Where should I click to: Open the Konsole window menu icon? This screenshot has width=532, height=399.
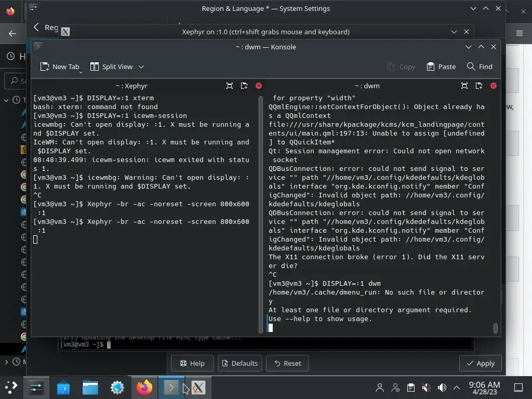pyautogui.click(x=38, y=46)
